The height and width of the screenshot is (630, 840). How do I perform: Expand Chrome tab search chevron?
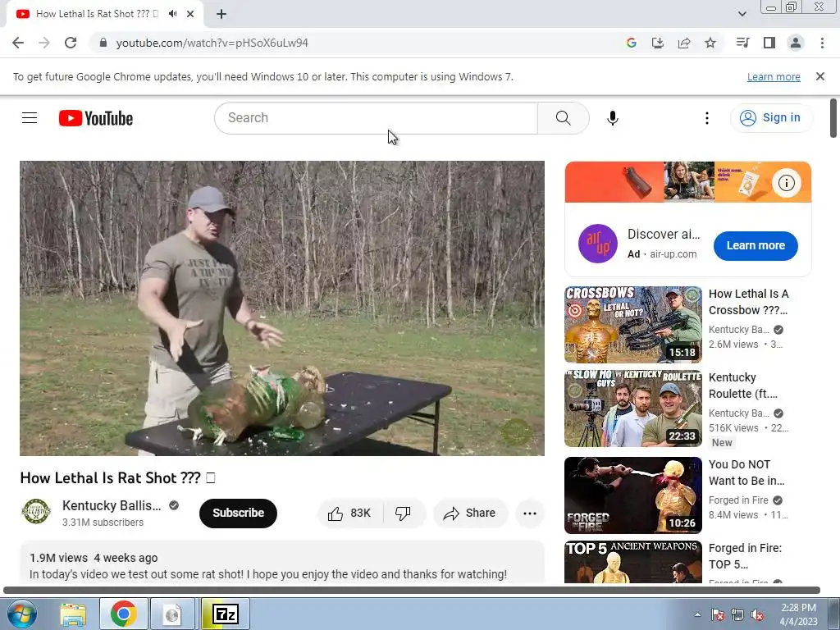tap(742, 14)
